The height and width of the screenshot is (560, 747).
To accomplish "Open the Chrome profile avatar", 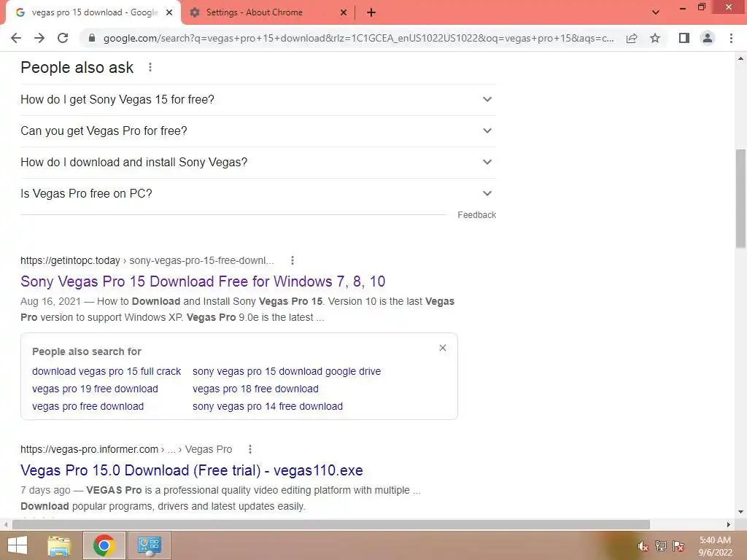I will (708, 38).
